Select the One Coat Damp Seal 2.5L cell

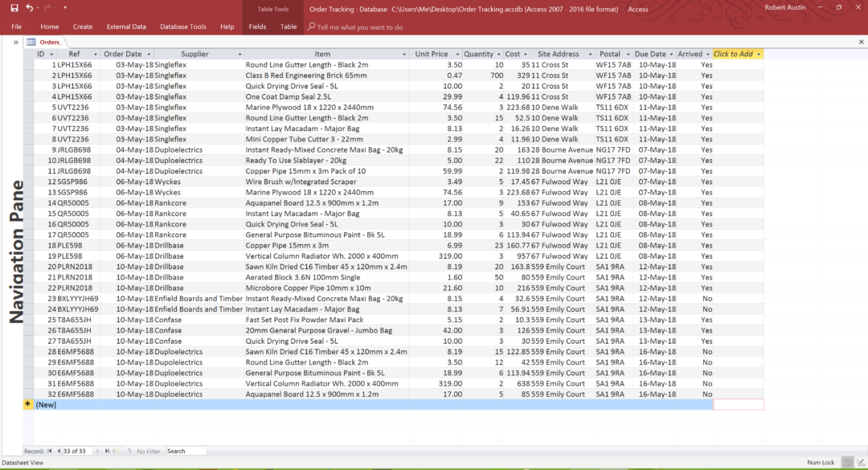click(326, 97)
